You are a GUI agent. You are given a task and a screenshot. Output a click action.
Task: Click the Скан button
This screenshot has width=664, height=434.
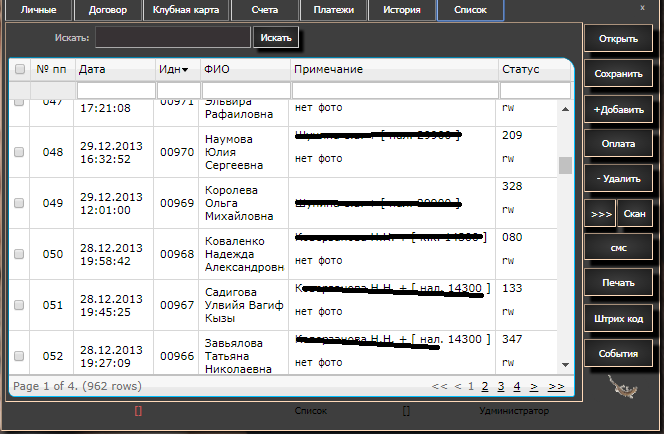click(634, 214)
